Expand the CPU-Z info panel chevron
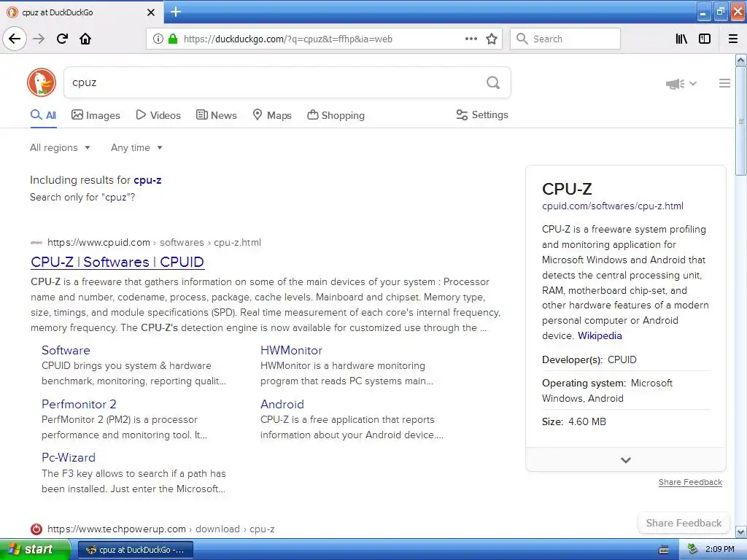The width and height of the screenshot is (747, 560). [625, 460]
